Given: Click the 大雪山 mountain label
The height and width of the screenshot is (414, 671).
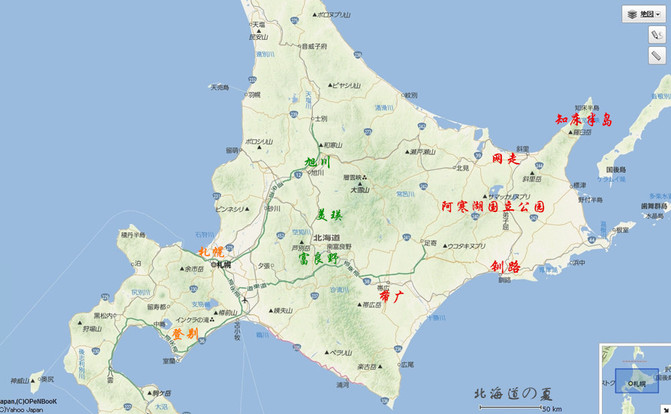Looking at the screenshot, I should click(360, 190).
